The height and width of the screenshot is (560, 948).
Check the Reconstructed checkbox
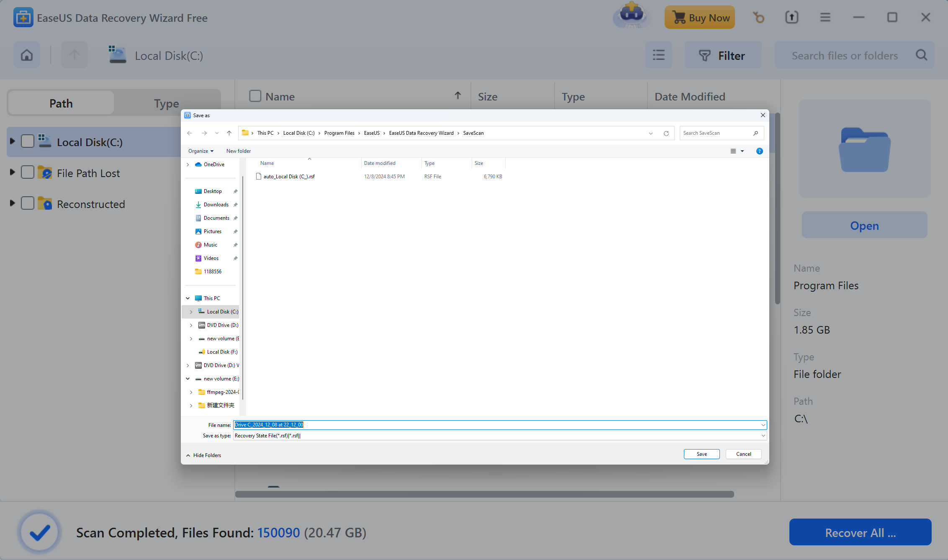click(28, 203)
